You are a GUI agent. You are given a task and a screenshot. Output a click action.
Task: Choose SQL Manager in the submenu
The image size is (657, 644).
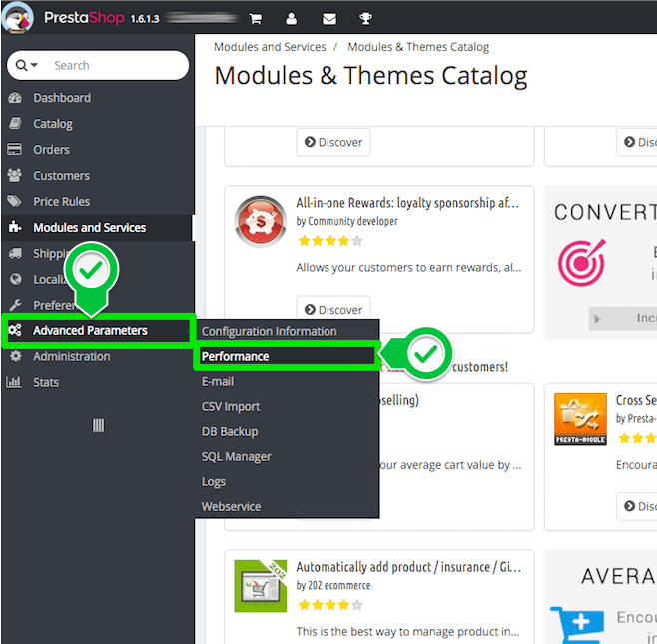point(236,457)
